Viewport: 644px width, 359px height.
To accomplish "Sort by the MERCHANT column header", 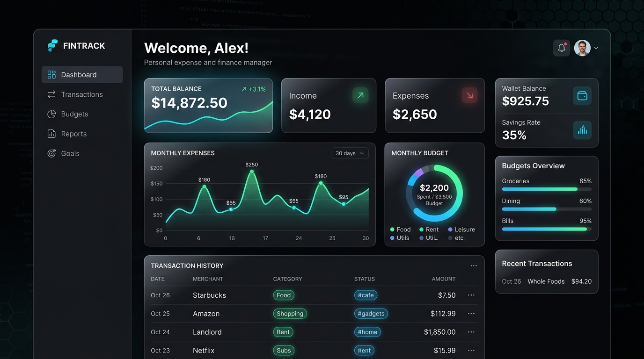I will [208, 279].
